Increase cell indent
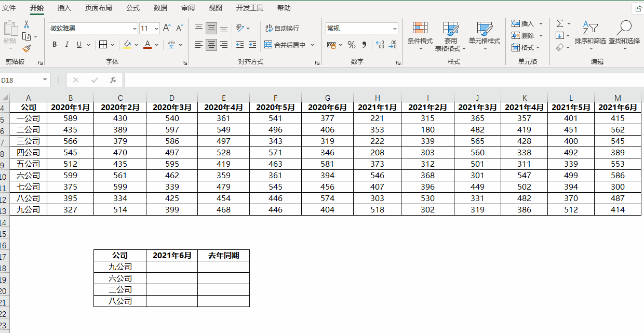The height and width of the screenshot is (333, 644). point(252,45)
